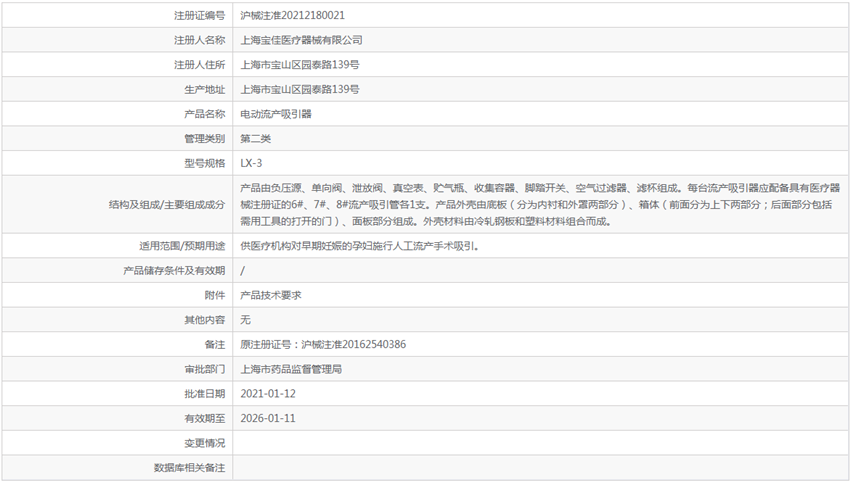Click the 变更情况 row label

click(204, 442)
